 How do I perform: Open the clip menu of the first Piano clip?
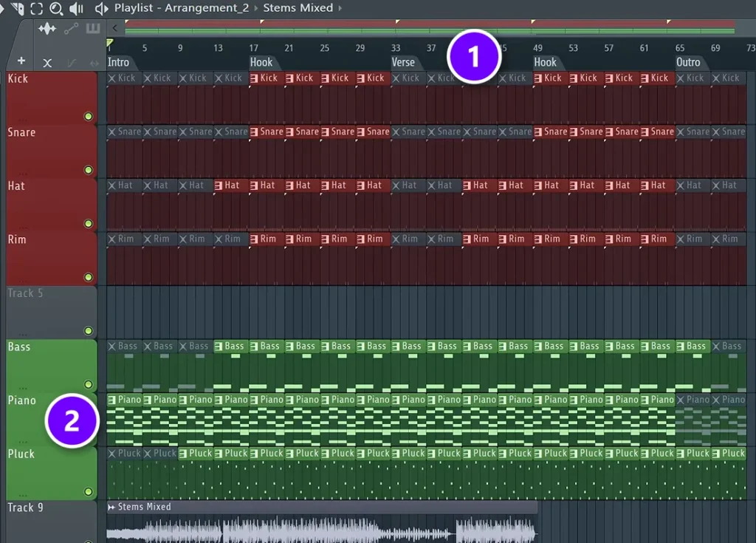112,400
